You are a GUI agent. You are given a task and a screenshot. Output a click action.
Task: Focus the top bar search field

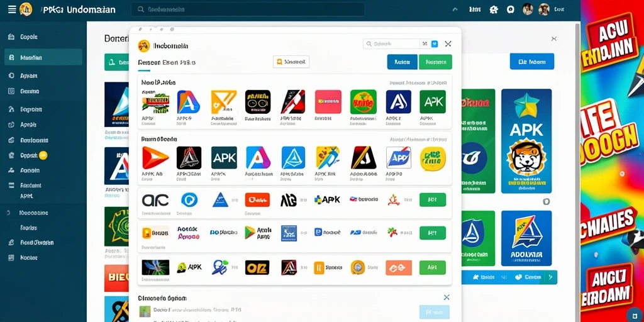pyautogui.click(x=248, y=9)
